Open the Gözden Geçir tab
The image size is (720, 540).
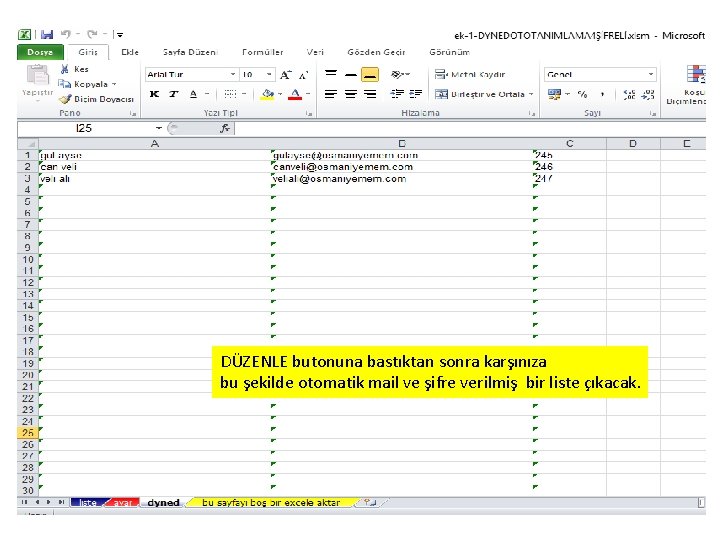pos(376,52)
